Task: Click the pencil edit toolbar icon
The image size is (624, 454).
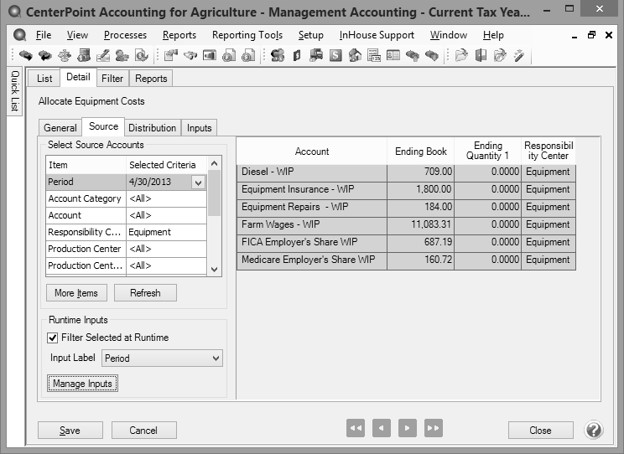Action: coord(103,55)
